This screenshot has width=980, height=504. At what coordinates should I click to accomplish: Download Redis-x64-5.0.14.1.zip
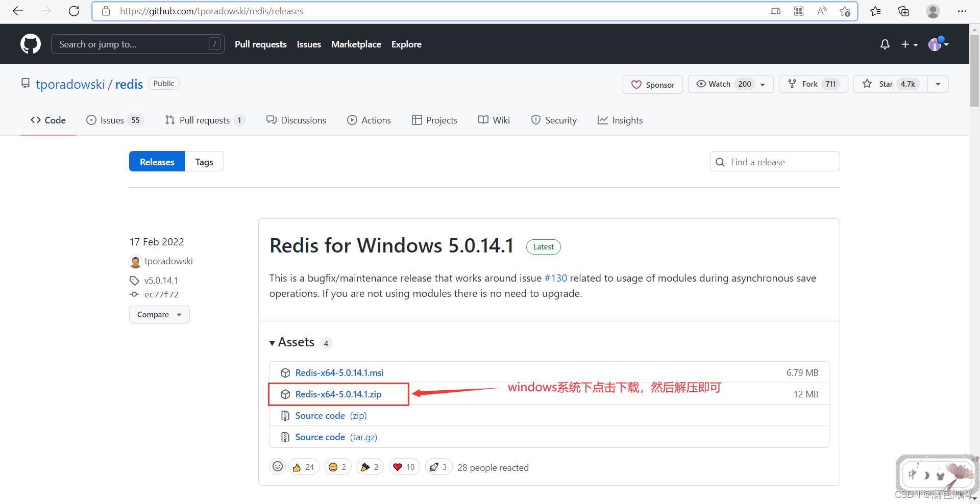click(338, 394)
